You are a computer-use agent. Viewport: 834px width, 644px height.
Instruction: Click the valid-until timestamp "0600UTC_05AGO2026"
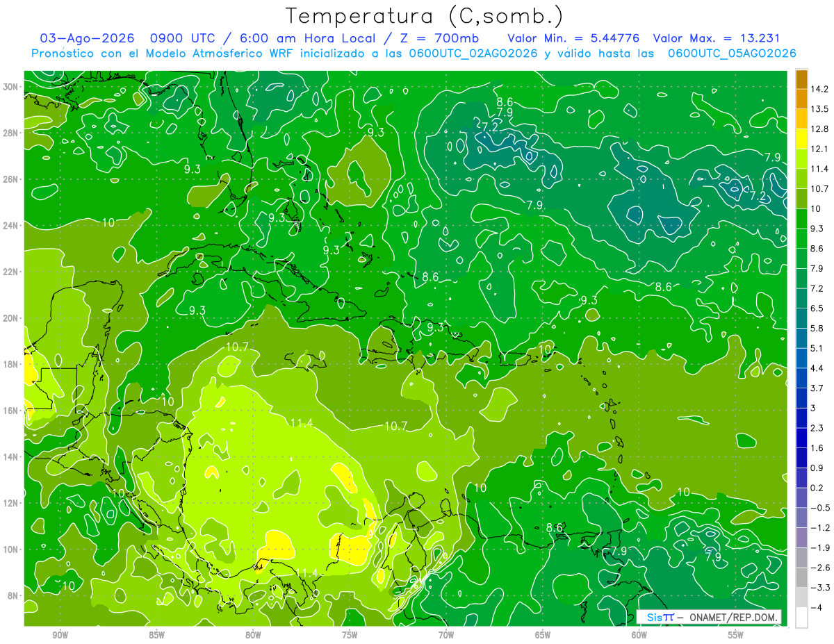click(x=732, y=53)
